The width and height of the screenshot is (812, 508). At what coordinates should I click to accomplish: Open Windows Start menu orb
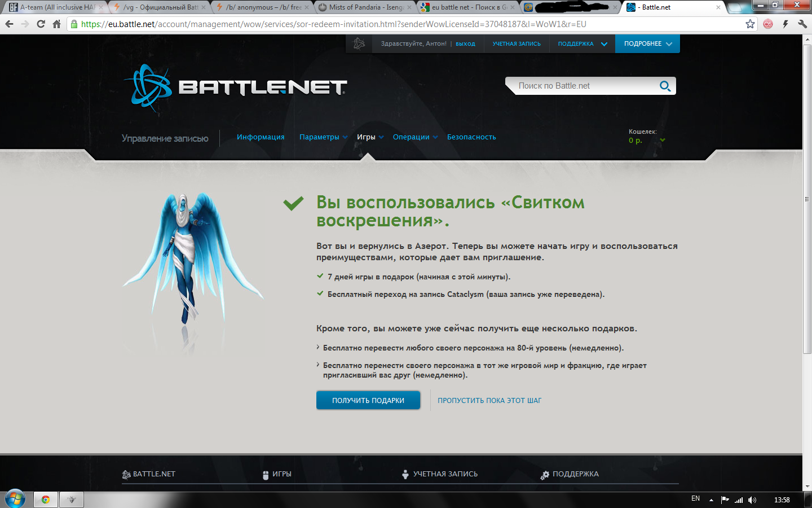tap(15, 499)
